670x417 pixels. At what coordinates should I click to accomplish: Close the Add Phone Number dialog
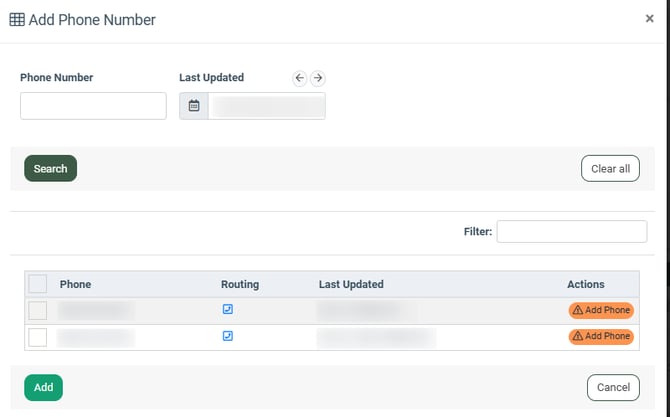pos(649,19)
